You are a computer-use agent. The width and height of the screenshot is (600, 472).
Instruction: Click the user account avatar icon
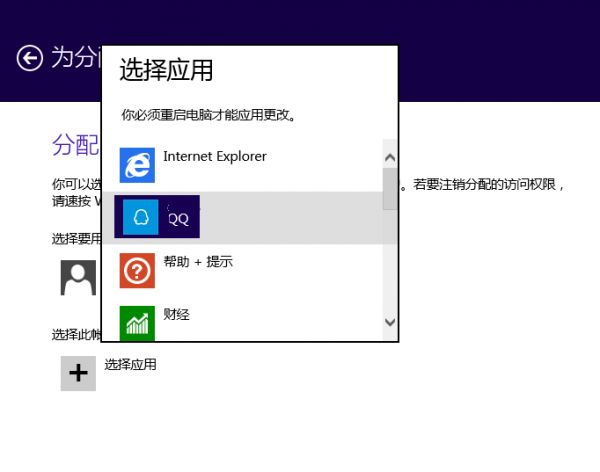(x=78, y=278)
